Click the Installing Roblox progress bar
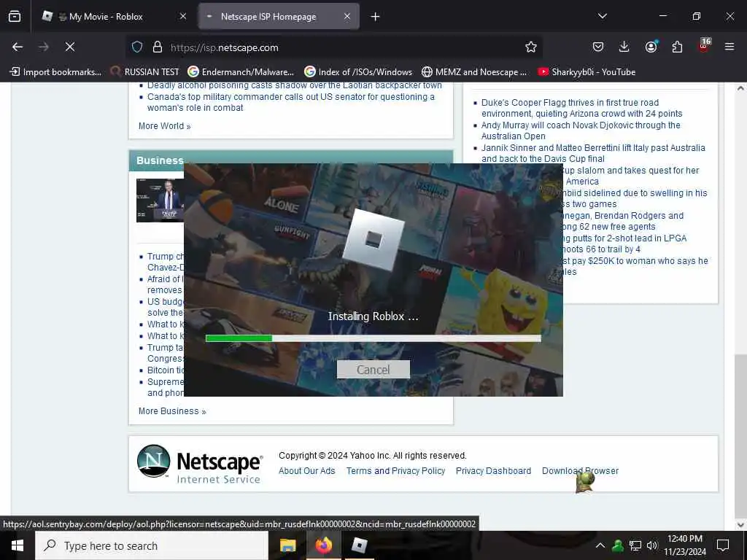 point(373,338)
